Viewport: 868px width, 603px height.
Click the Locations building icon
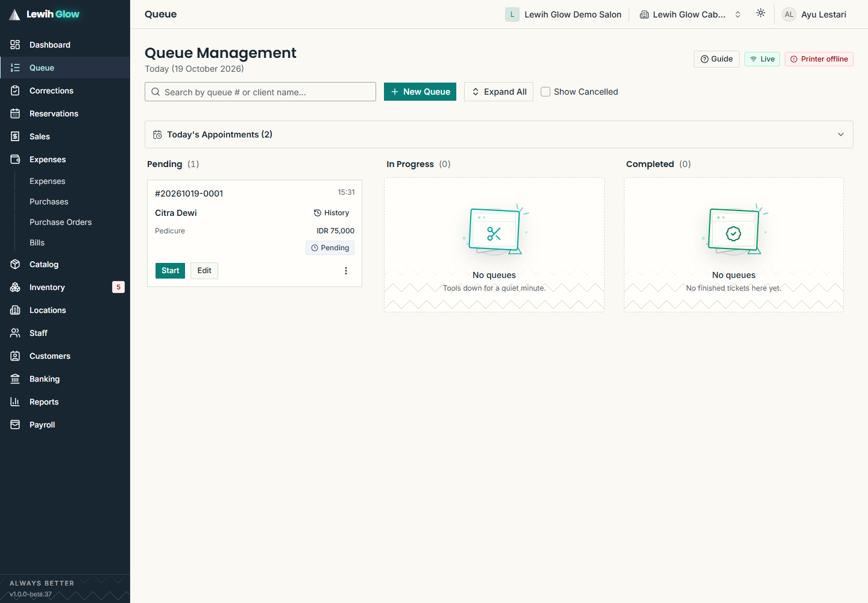click(15, 310)
